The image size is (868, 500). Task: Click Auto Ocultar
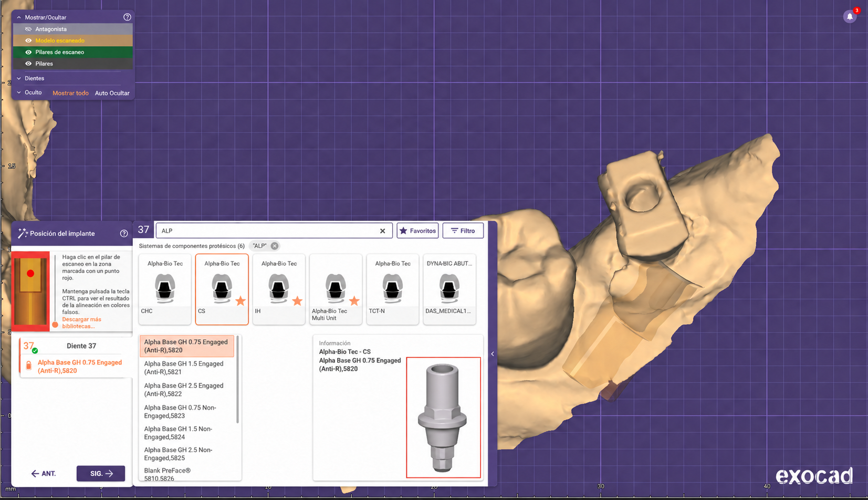click(x=112, y=93)
